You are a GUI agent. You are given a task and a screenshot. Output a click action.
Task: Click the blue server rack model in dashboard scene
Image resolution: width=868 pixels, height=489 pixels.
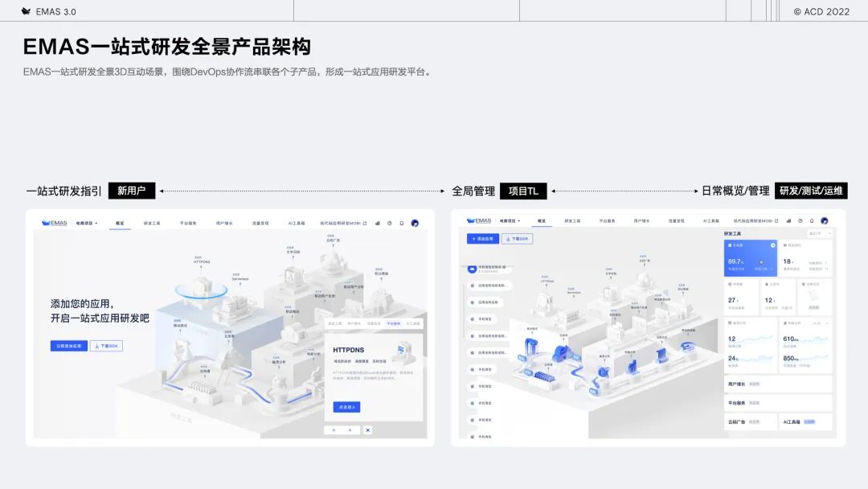pos(543,376)
